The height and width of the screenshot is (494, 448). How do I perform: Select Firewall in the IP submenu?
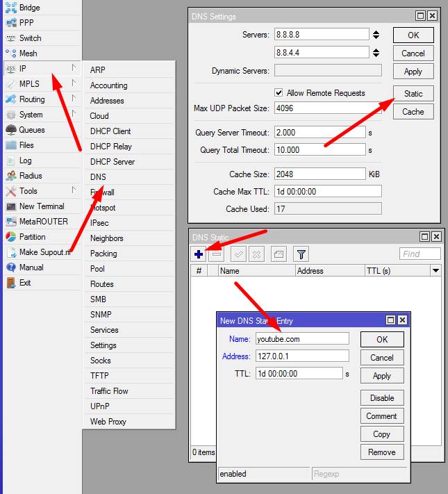(x=102, y=192)
